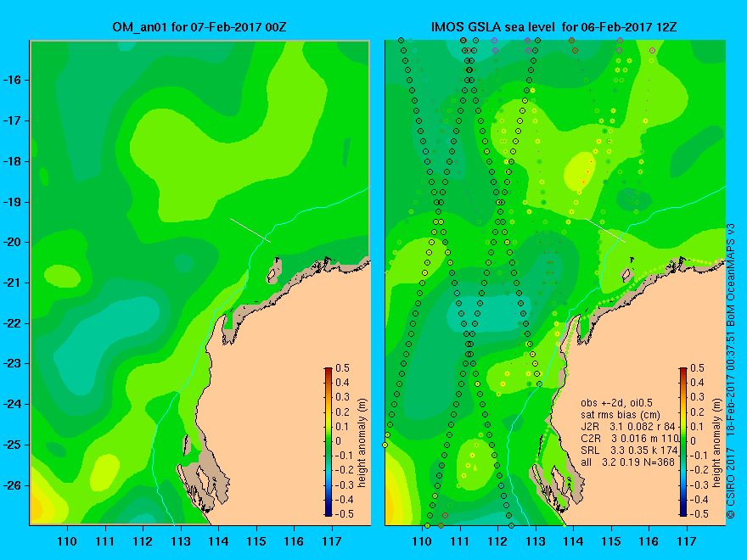Click longitude label "110" under the left map

(67, 541)
